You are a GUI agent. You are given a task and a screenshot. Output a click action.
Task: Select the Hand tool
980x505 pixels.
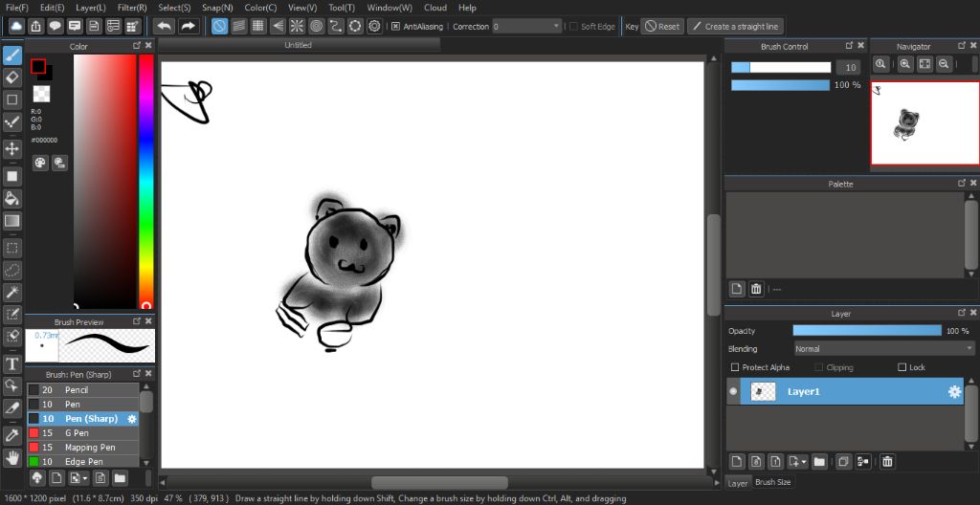(11, 457)
